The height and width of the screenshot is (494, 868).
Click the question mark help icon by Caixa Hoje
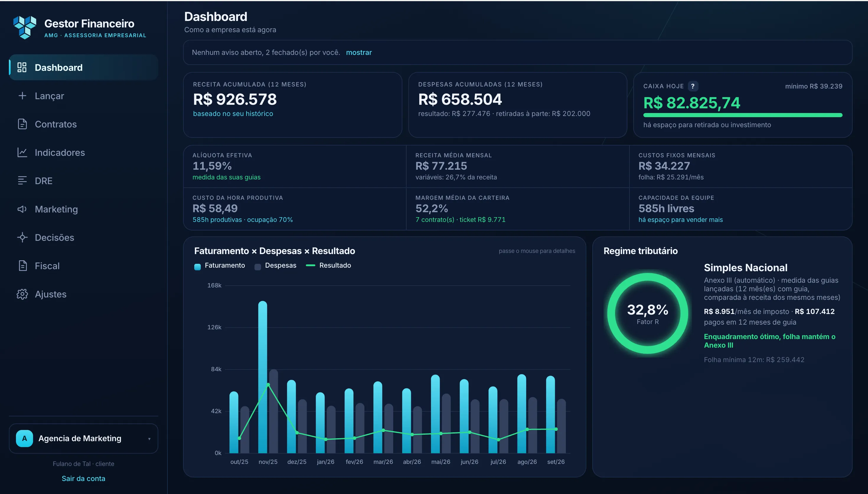(x=693, y=86)
